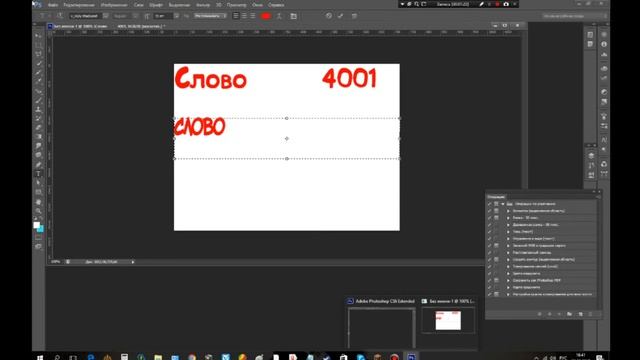This screenshot has width=640, height=360.
Task: Switch to the Операции panel tab
Action: [x=496, y=197]
